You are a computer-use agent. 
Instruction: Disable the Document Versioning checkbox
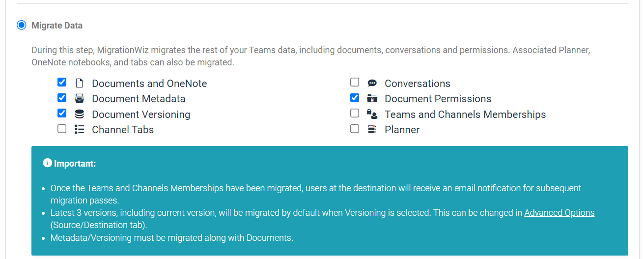pyautogui.click(x=62, y=113)
